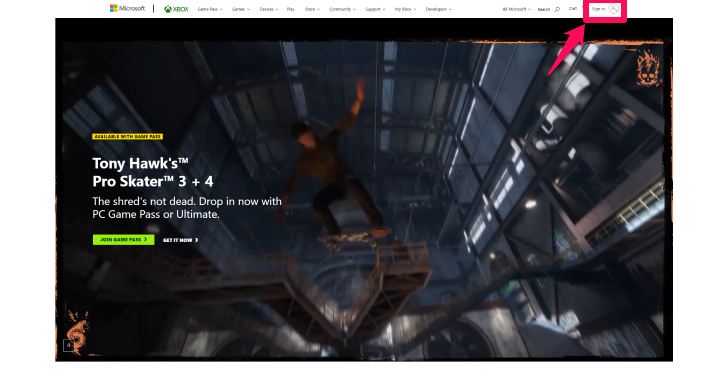
Task: Expand the Store menu
Action: (312, 9)
